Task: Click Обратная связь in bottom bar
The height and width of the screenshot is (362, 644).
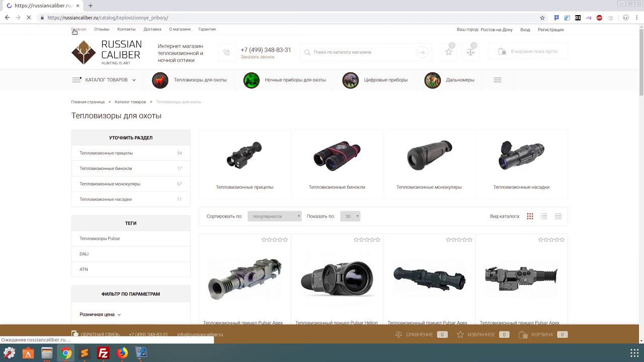Action: [x=96, y=334]
